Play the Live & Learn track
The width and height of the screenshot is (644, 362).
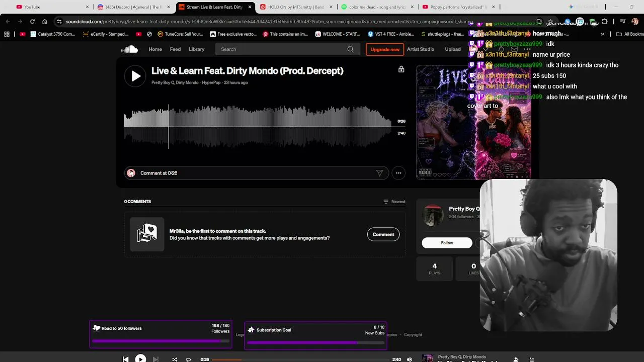click(x=135, y=76)
